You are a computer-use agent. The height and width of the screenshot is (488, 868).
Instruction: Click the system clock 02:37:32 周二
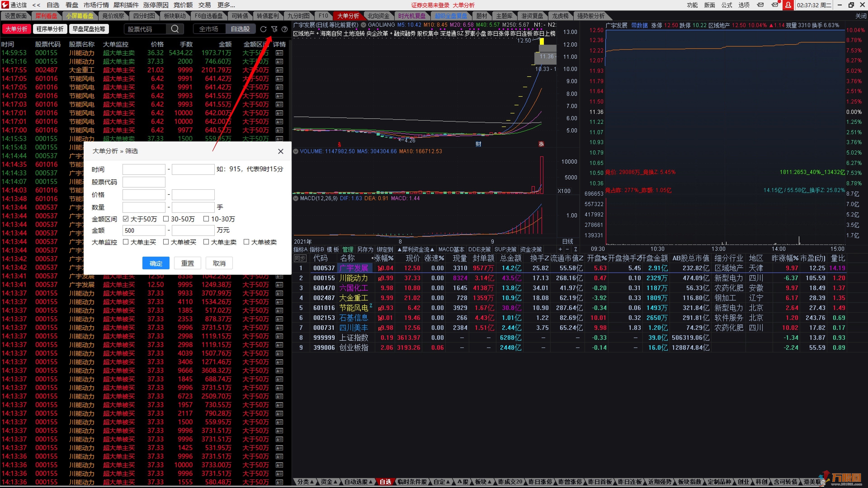coord(814,5)
